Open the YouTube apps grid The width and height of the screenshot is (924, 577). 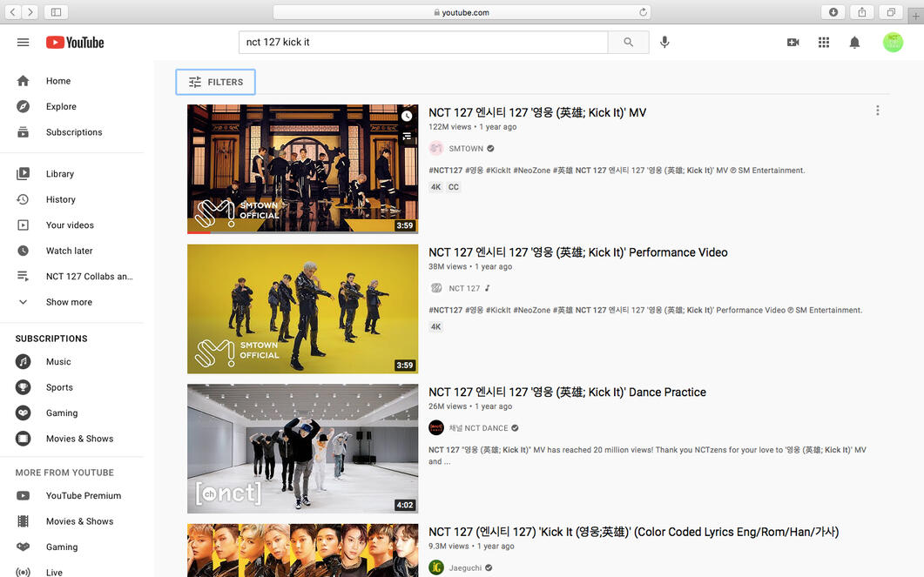coord(824,43)
